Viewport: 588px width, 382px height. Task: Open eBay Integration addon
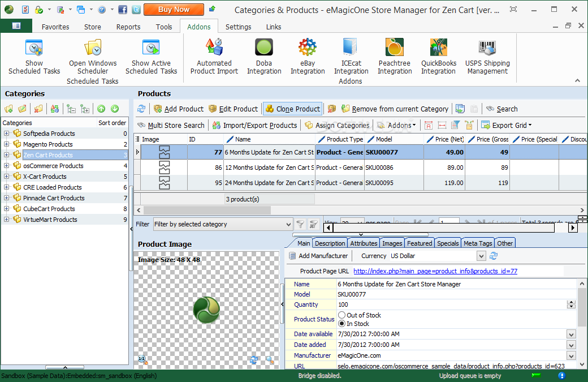[308, 57]
